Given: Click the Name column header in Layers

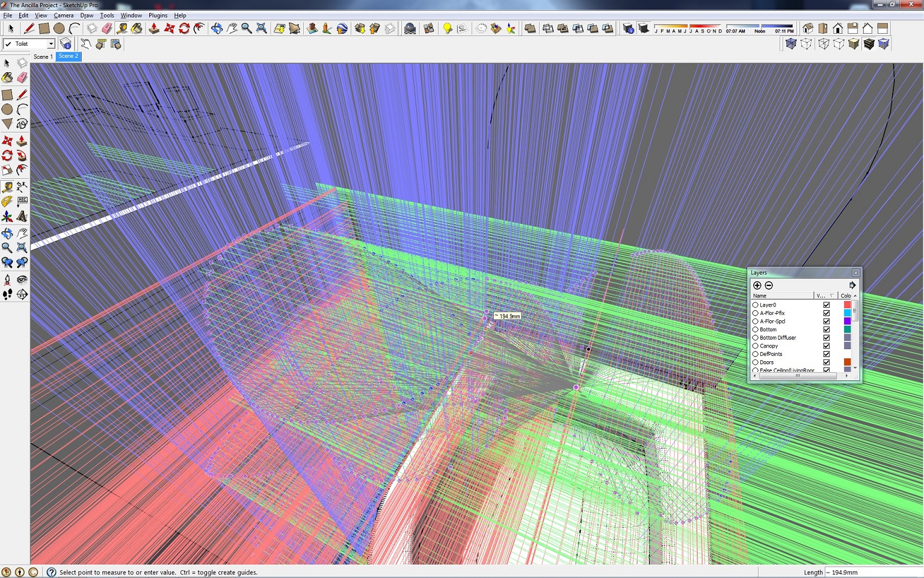Looking at the screenshot, I should click(782, 296).
